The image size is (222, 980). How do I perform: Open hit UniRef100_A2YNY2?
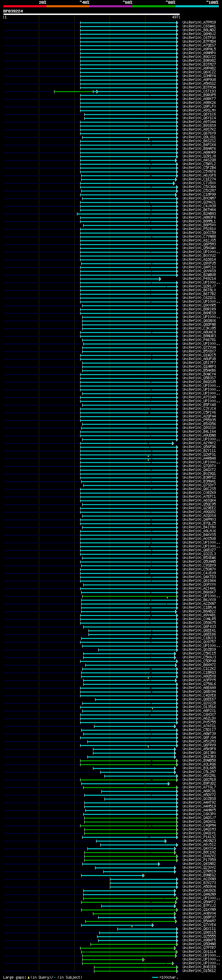pos(199,443)
